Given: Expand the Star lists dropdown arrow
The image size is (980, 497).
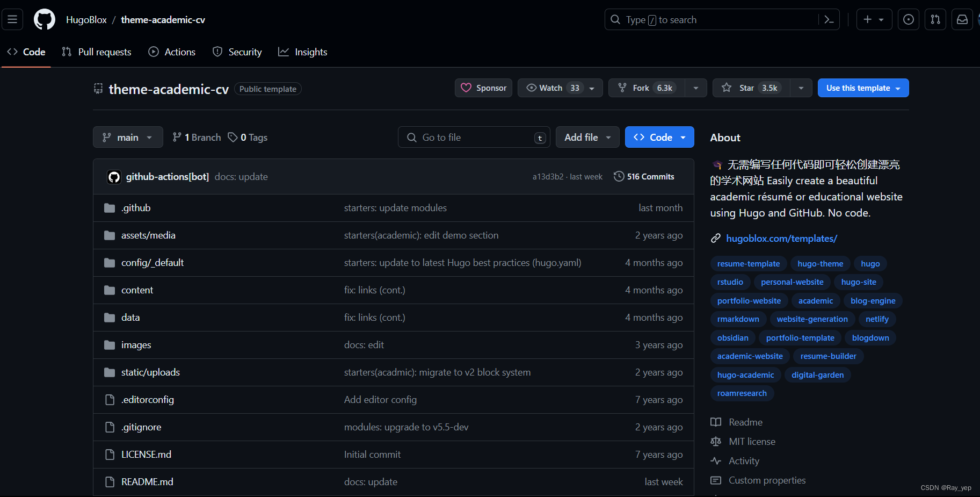Looking at the screenshot, I should [x=801, y=88].
